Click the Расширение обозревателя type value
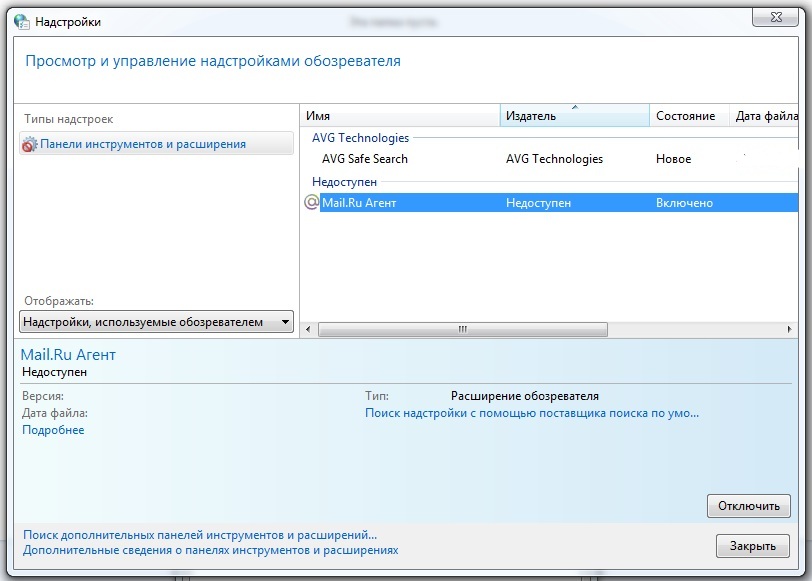 point(525,396)
